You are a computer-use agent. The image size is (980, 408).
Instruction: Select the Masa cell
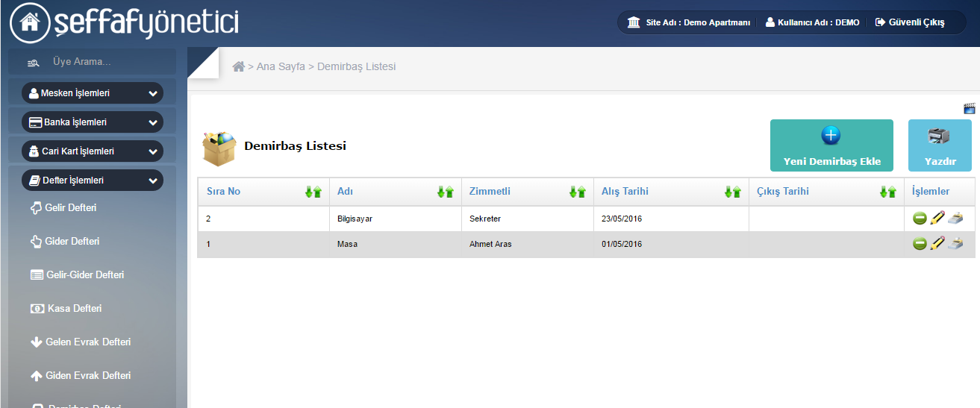tap(395, 244)
